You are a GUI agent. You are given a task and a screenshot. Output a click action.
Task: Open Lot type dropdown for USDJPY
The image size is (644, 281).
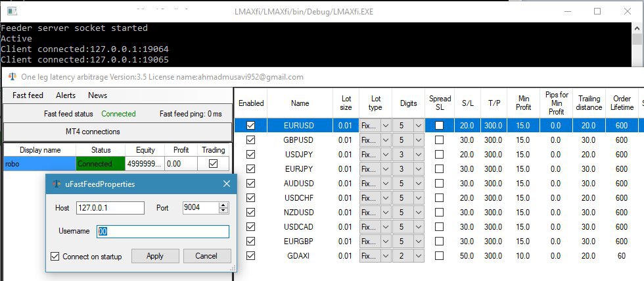coord(386,155)
